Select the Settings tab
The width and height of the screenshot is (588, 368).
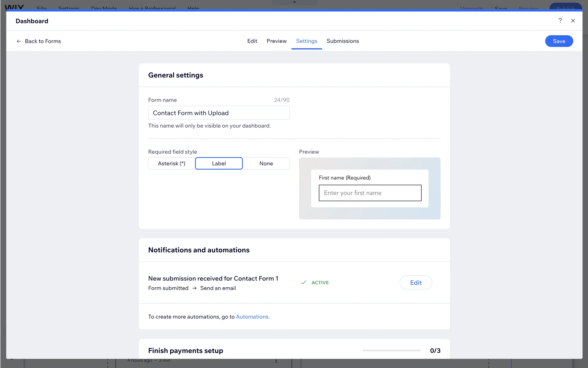point(306,41)
